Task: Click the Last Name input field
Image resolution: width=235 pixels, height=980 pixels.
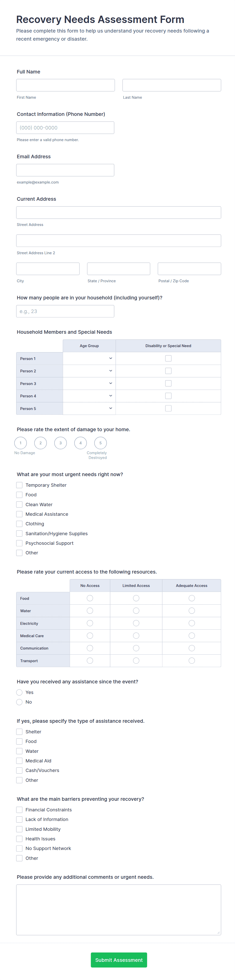Action: pyautogui.click(x=171, y=85)
